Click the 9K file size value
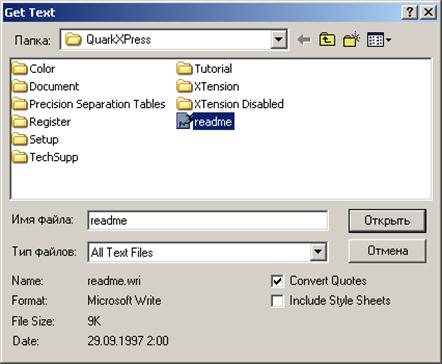The height and width of the screenshot is (364, 442). click(x=94, y=321)
